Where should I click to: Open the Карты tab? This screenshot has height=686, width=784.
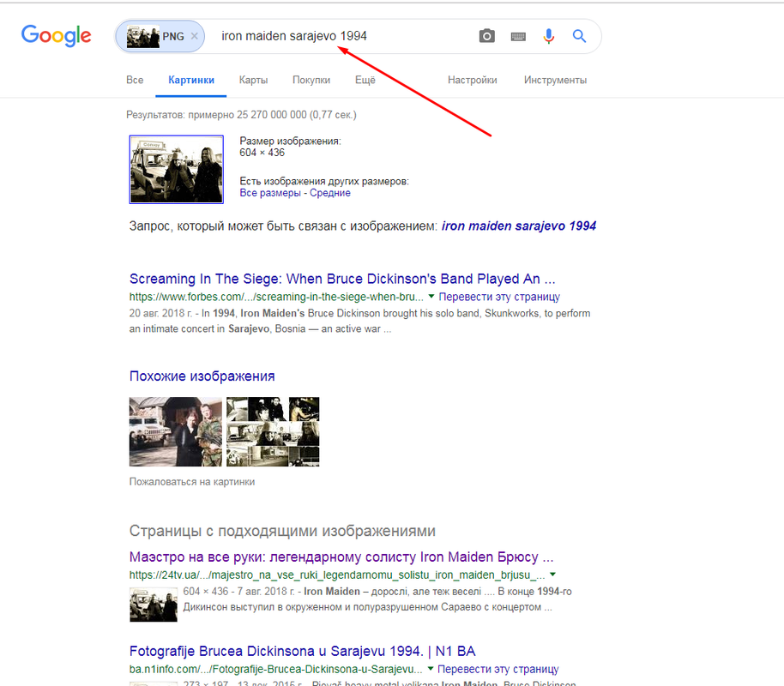(253, 80)
